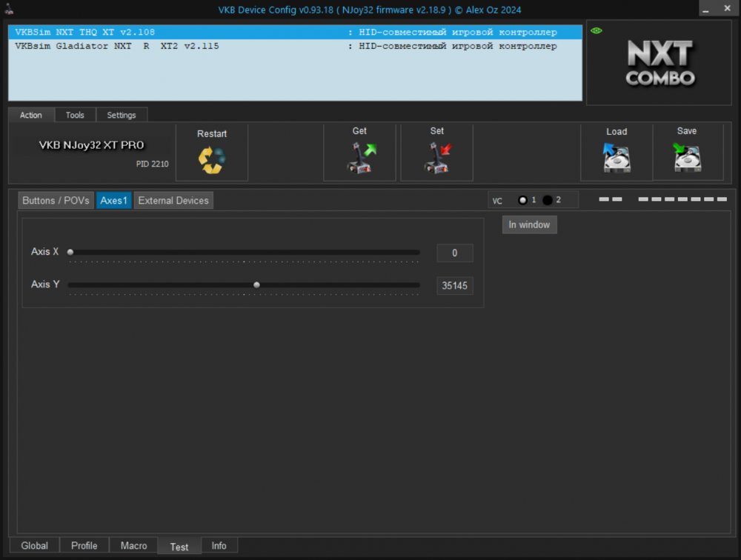Switch to Buttons / POVs tab

56,201
